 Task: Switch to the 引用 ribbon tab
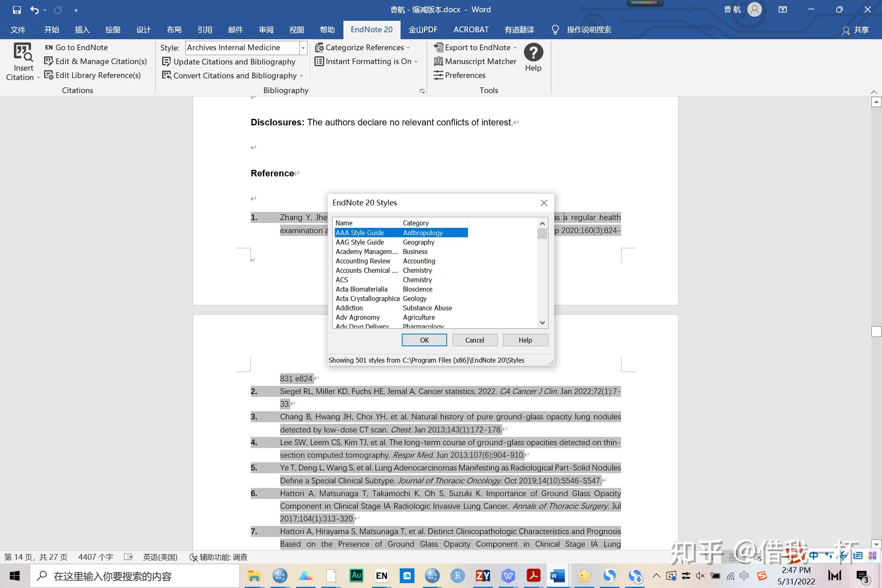(x=205, y=29)
